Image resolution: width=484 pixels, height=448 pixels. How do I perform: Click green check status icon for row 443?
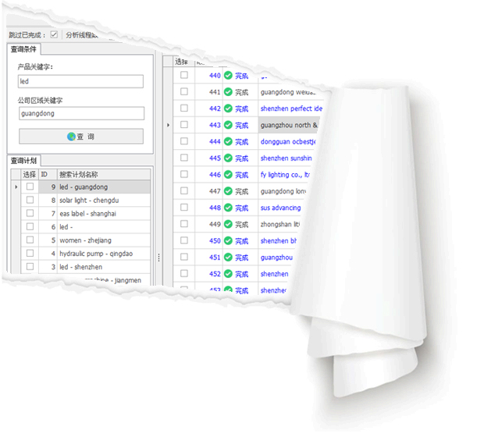pyautogui.click(x=228, y=125)
